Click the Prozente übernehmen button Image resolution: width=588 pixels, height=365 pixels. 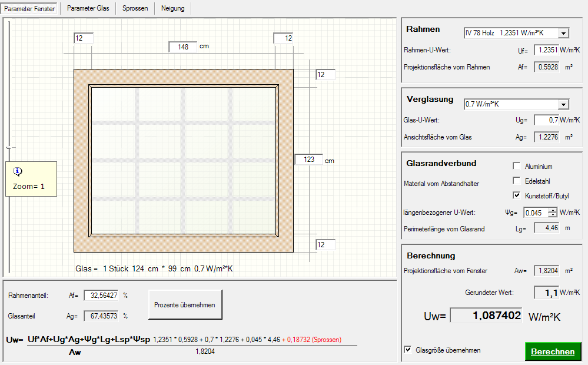point(185,305)
